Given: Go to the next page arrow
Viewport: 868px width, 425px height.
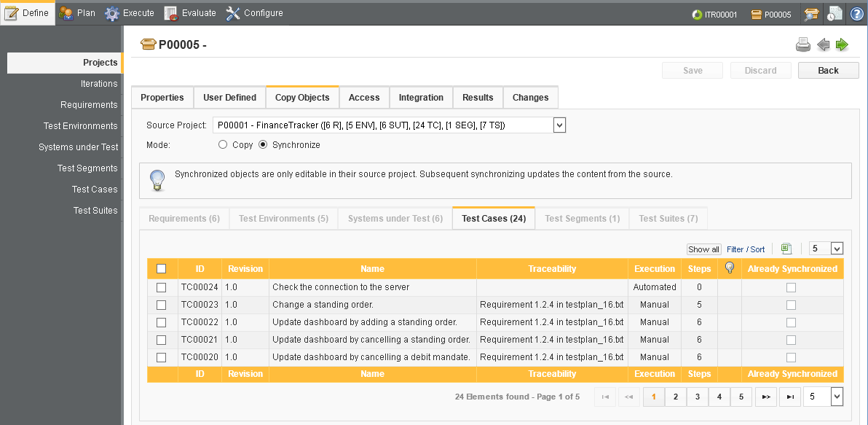Looking at the screenshot, I should click(766, 397).
